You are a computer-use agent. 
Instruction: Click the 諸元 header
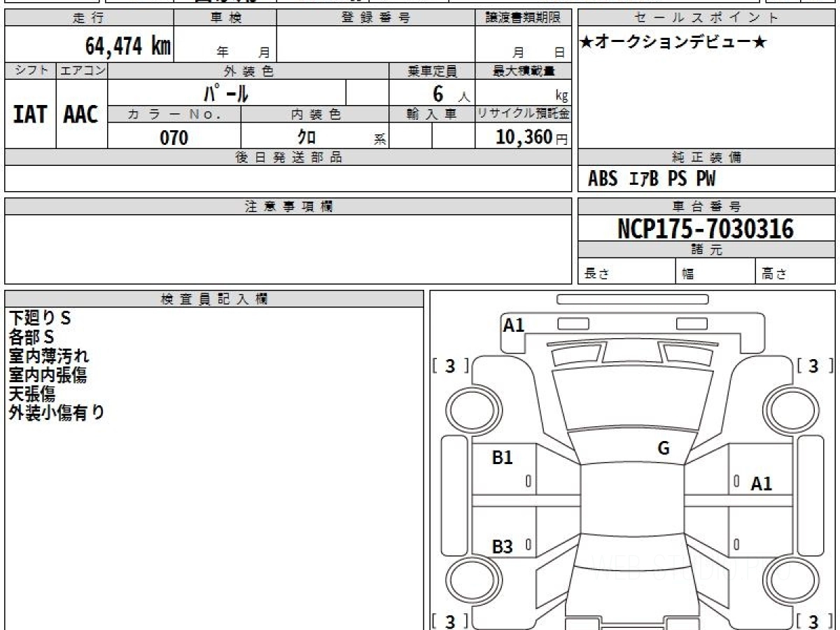pos(707,250)
